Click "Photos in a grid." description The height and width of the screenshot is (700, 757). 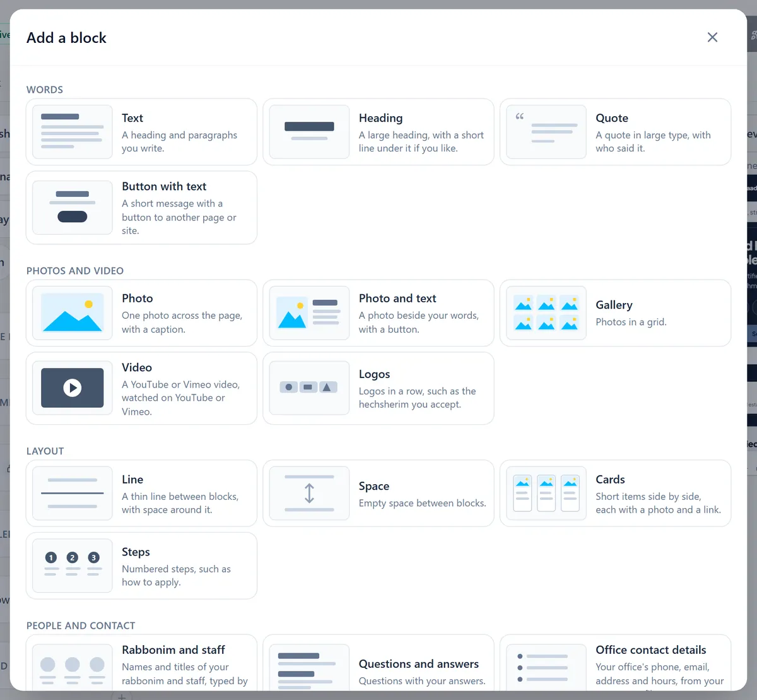[x=631, y=322]
